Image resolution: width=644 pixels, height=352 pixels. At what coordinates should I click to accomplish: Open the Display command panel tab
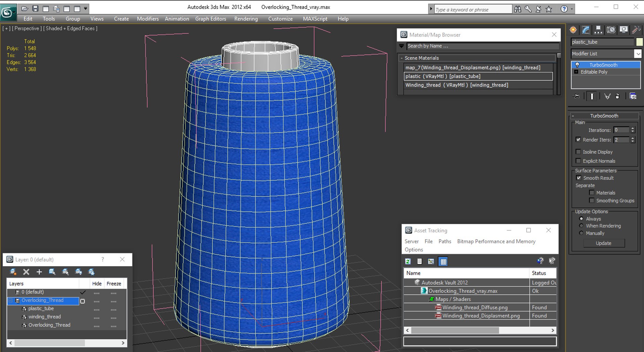coord(624,30)
